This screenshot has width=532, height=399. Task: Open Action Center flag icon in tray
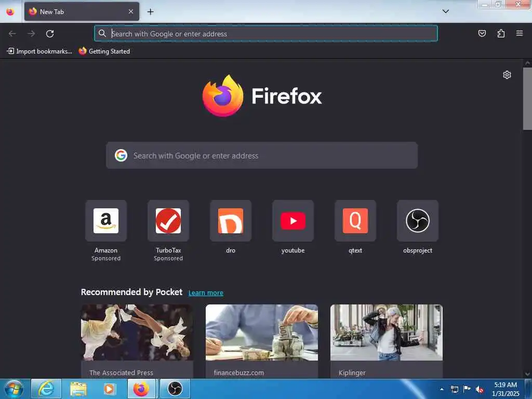tap(467, 389)
